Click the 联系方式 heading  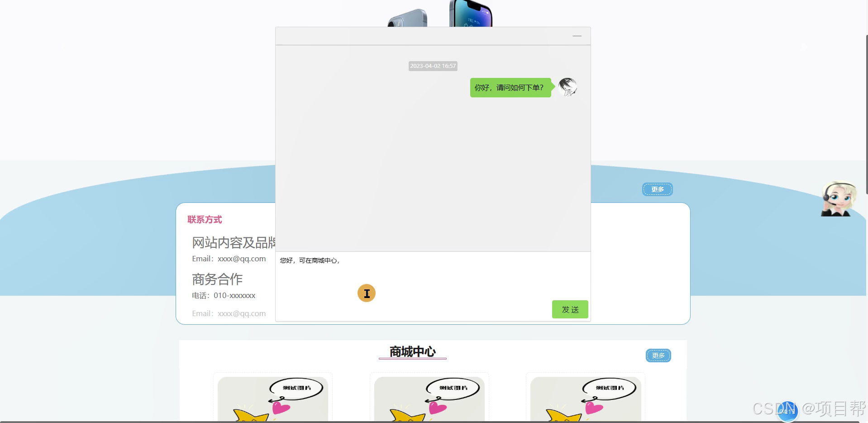click(205, 220)
